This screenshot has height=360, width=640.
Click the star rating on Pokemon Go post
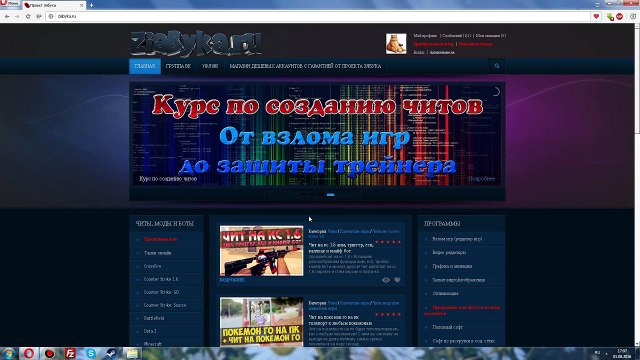388,314
